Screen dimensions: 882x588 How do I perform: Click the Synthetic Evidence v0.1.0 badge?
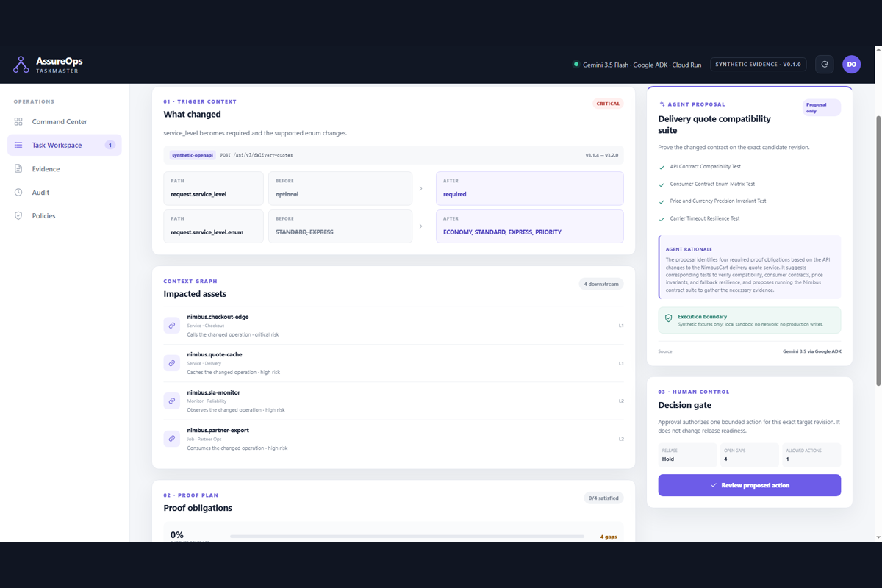(759, 65)
